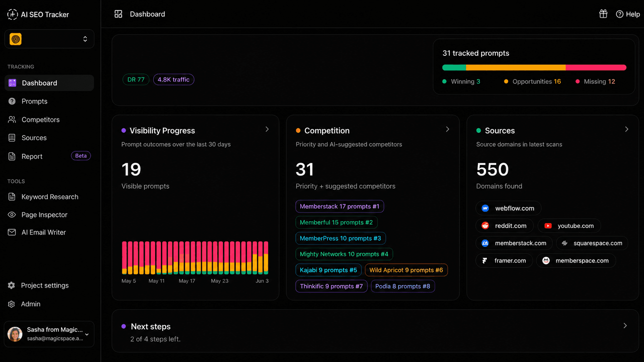This screenshot has width=644, height=362.
Task: Select the Memberful 15 prompts #2 tag
Action: (336, 222)
